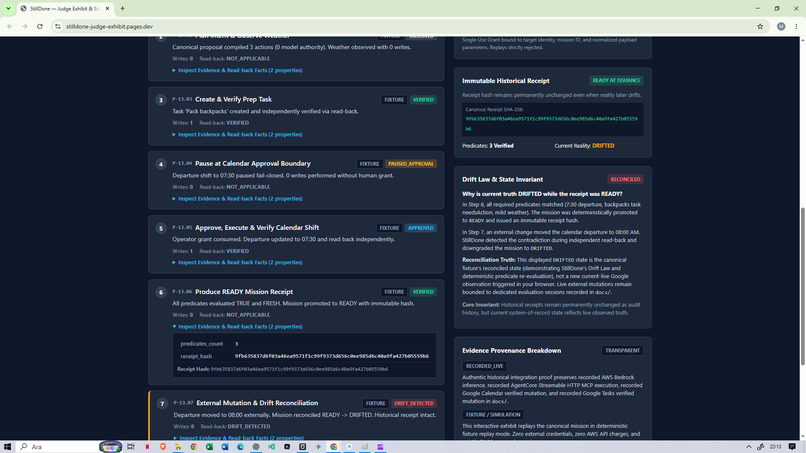
Task: Open the notification center icon
Action: coord(792,446)
